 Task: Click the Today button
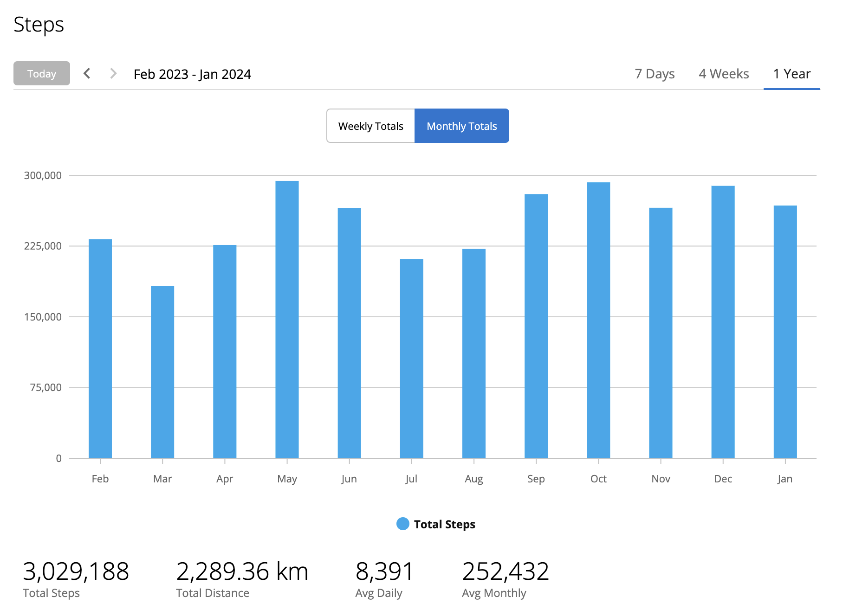pos(42,73)
